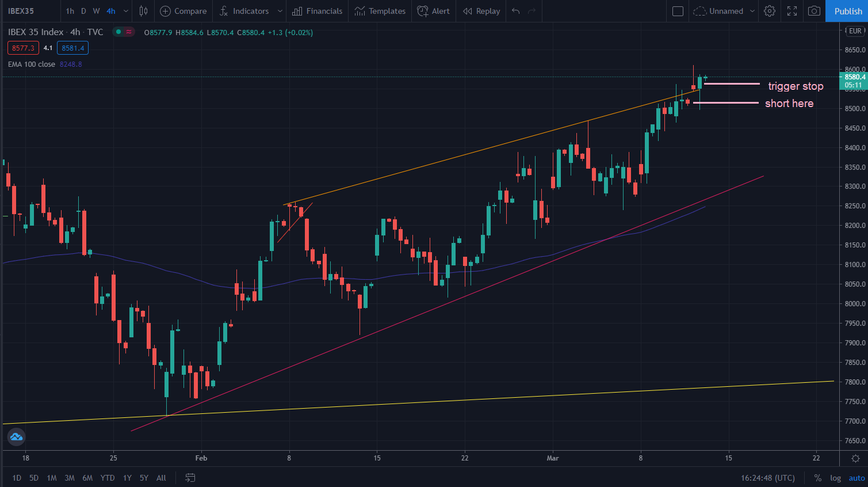The width and height of the screenshot is (868, 487).
Task: Click the undo arrow icon
Action: (516, 11)
